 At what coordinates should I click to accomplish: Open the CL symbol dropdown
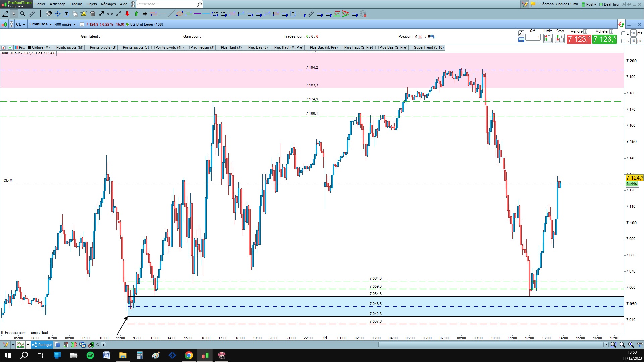(x=20, y=24)
